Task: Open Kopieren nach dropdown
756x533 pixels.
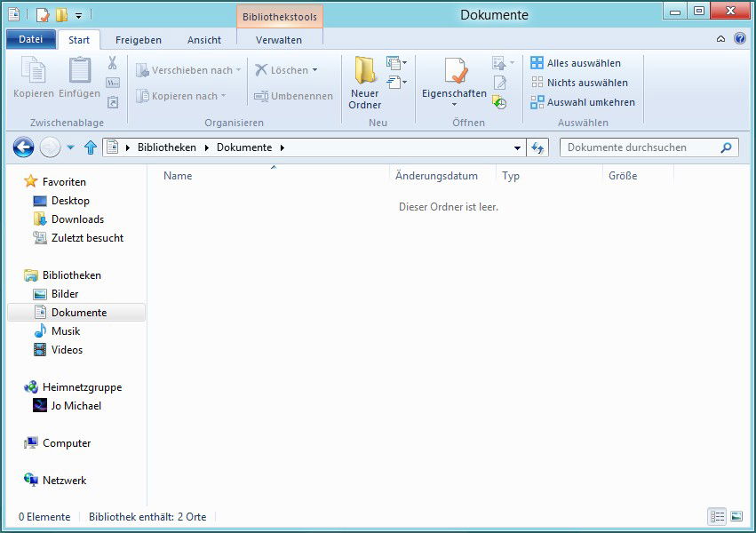Action: 224,96
